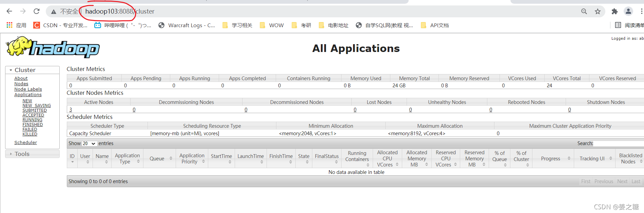644x213 pixels.
Task: Sort table by Running Containers column
Action: 357,158
